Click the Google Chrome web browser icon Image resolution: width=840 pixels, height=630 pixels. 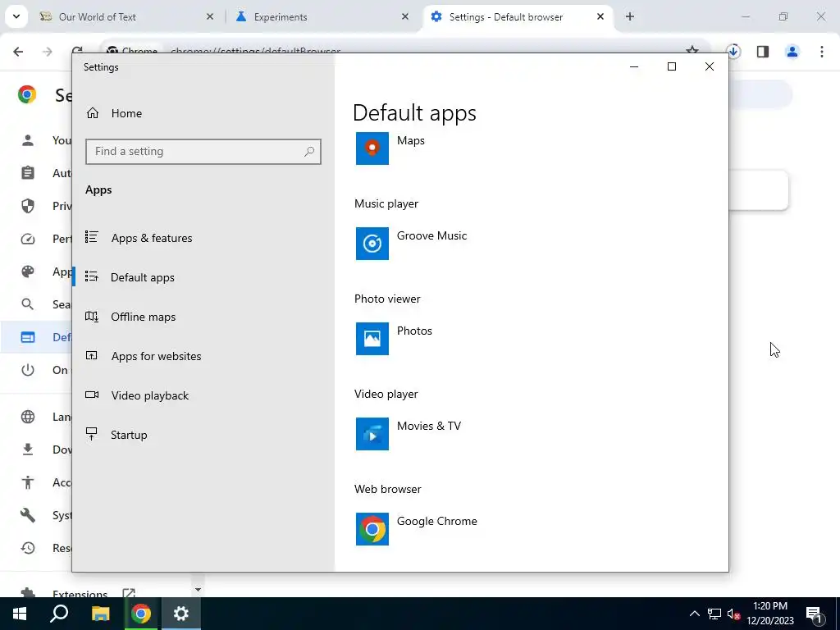pyautogui.click(x=372, y=529)
